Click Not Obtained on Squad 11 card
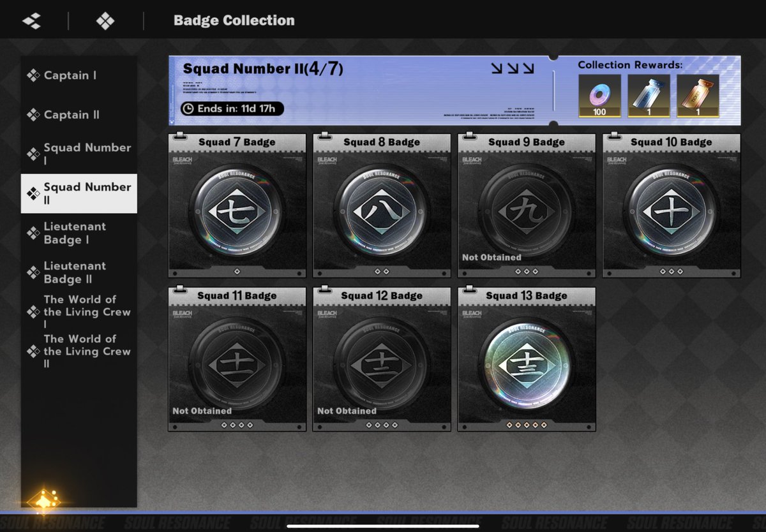This screenshot has width=766, height=532. coord(202,411)
